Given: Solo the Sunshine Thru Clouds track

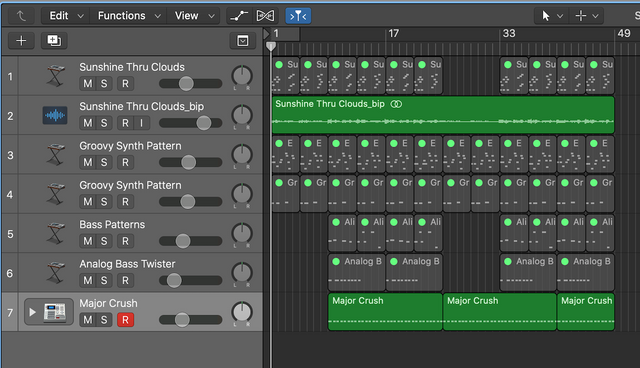Looking at the screenshot, I should pos(104,84).
